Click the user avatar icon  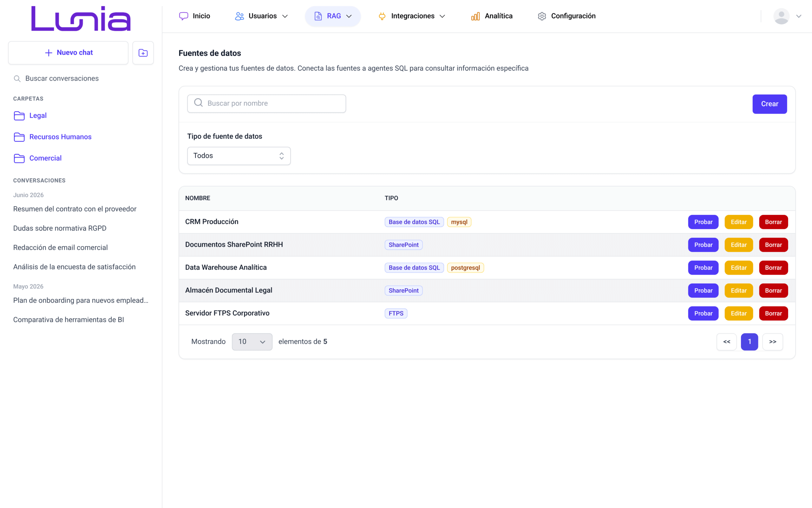781,16
